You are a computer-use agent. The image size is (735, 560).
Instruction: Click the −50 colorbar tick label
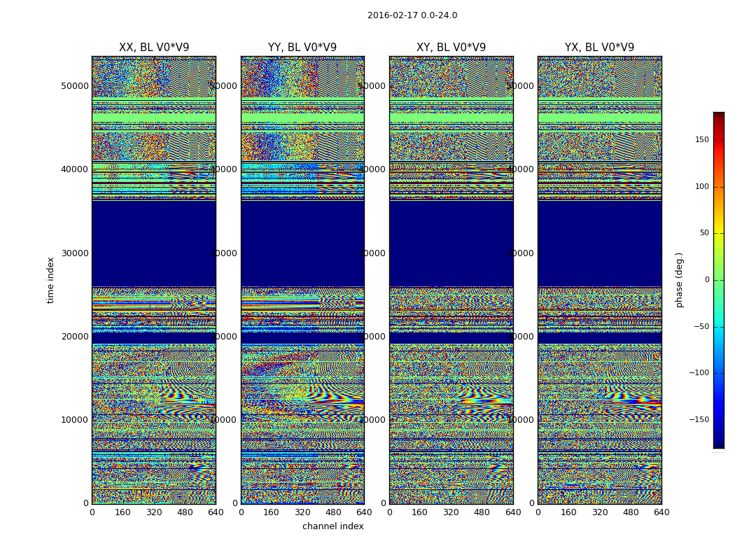tap(701, 327)
